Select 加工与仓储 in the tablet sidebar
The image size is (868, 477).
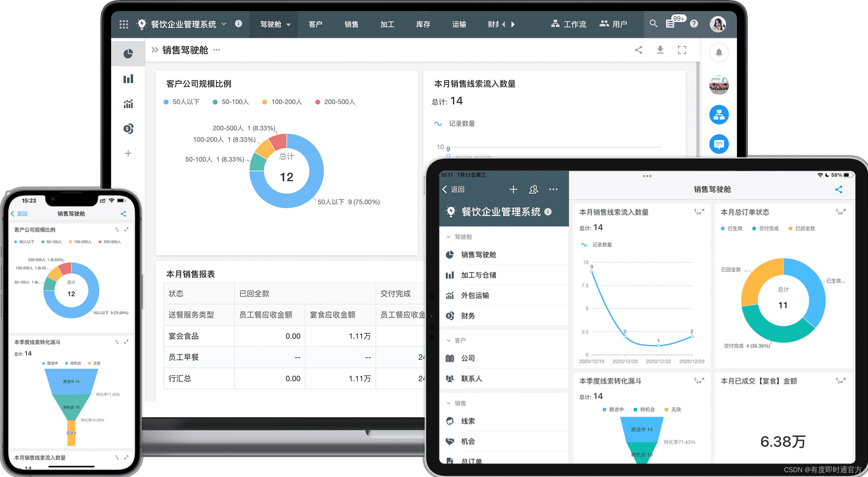tap(478, 275)
